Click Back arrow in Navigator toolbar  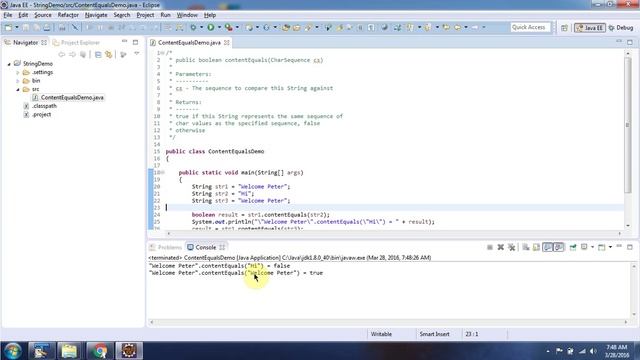62,54
